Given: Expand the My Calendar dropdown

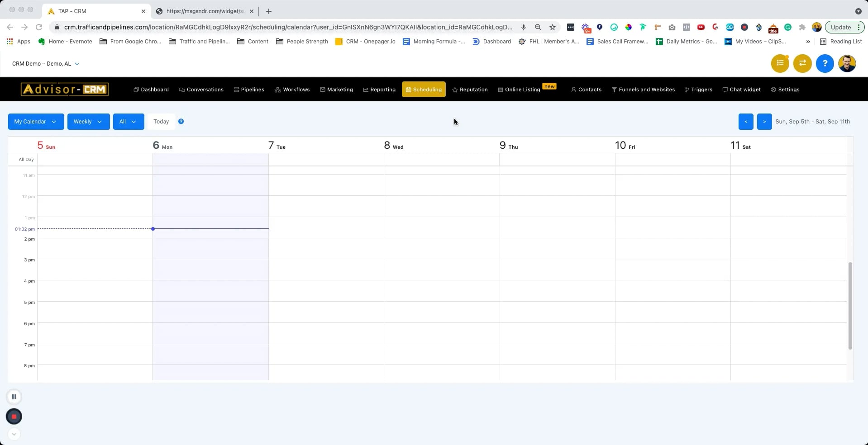Looking at the screenshot, I should tap(36, 122).
